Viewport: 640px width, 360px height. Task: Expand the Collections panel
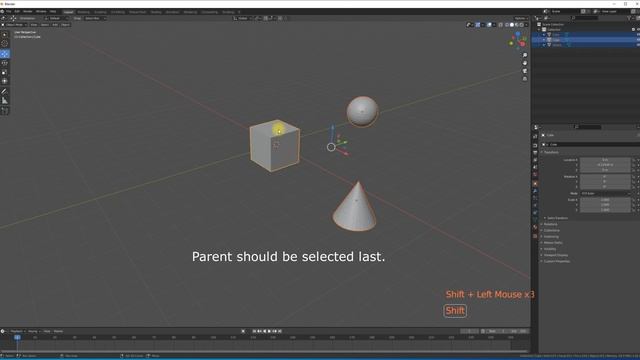click(551, 230)
